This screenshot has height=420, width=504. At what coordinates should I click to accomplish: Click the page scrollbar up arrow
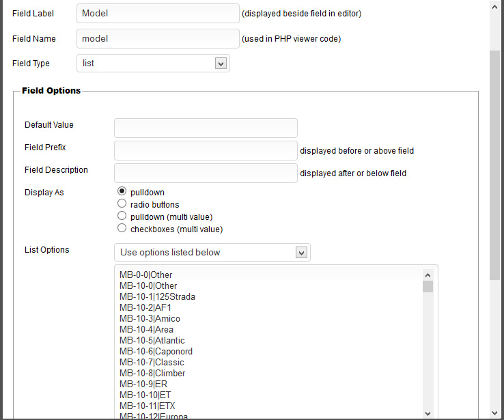(496, 5)
